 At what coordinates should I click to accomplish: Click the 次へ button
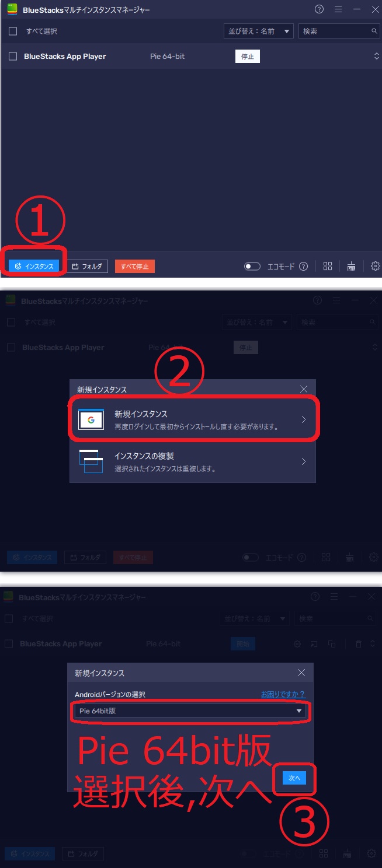coord(294,778)
